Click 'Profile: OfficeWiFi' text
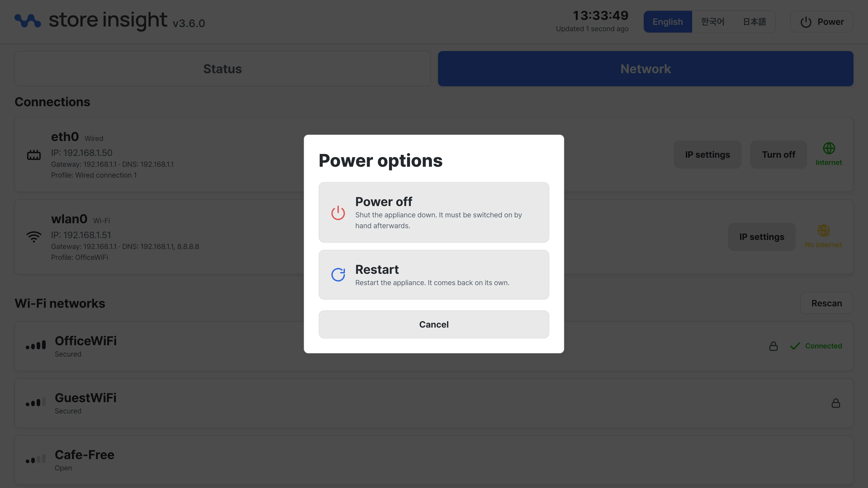Screen dimensions: 868x488 [80, 257]
